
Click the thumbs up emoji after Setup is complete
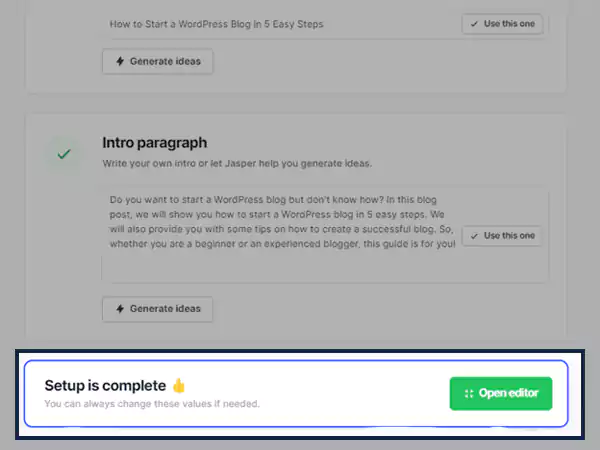(179, 385)
